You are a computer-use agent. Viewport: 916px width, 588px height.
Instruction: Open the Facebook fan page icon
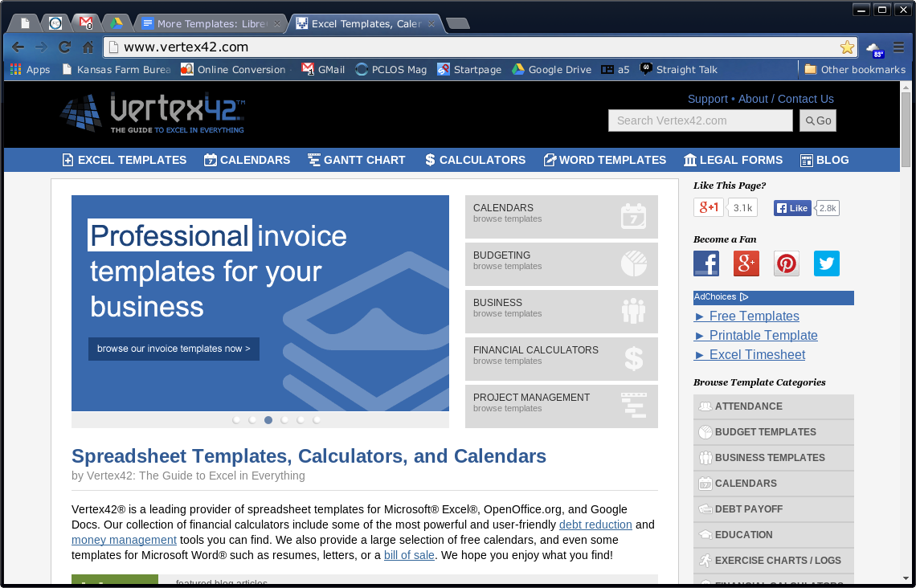[706, 263]
